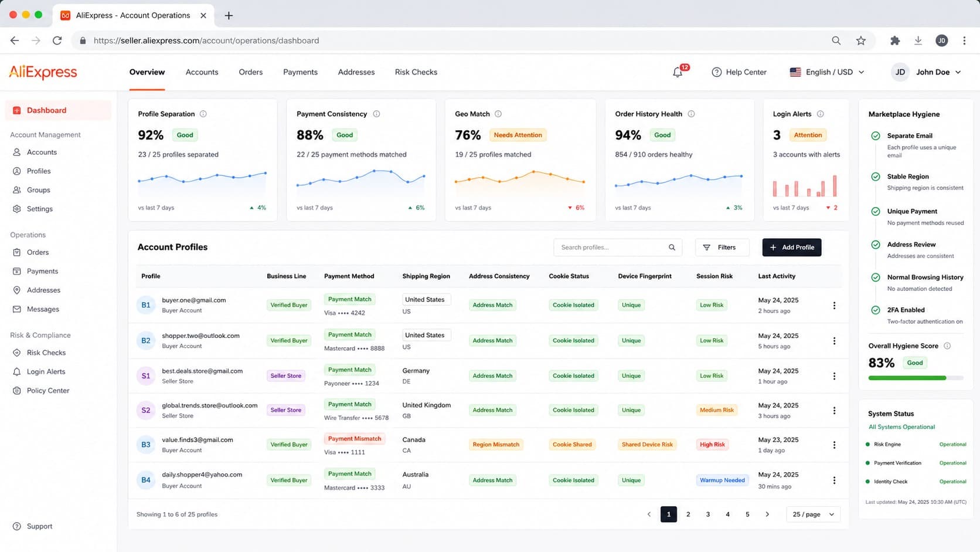Click the Add Profile button

792,248
